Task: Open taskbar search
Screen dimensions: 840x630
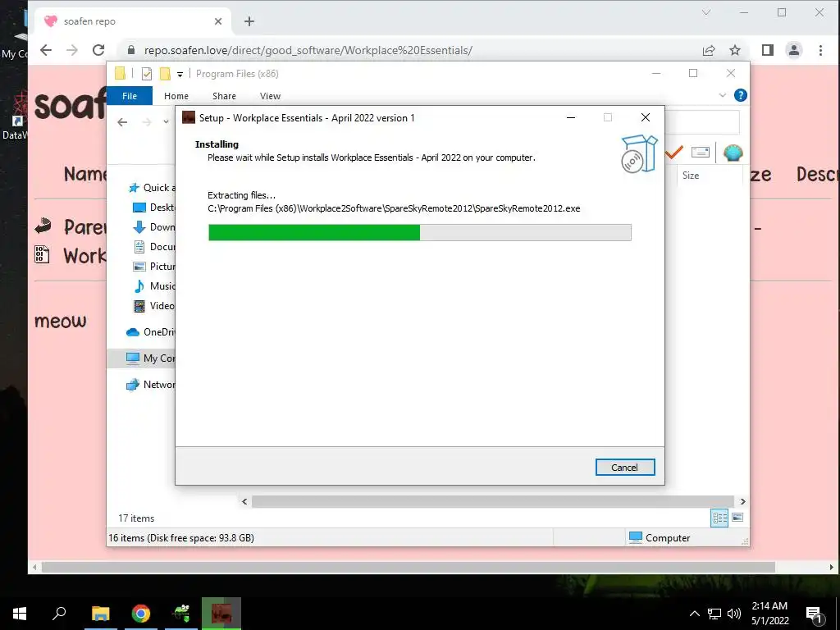Action: (x=59, y=614)
